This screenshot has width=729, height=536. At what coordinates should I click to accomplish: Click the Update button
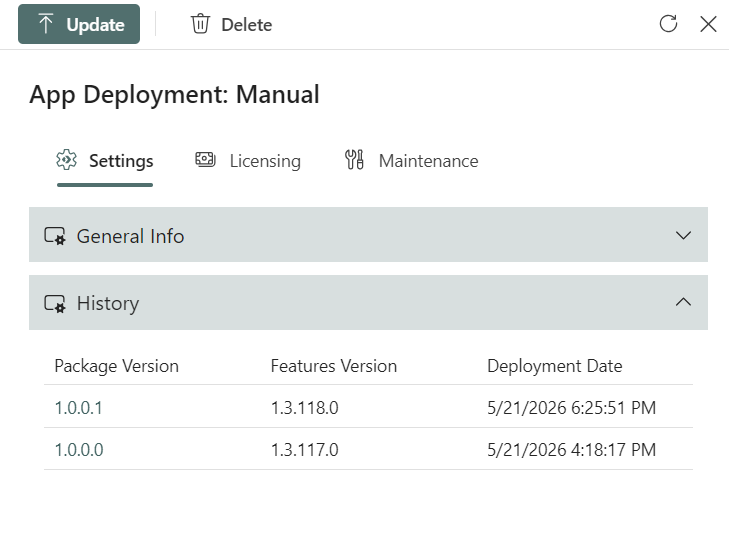(x=79, y=24)
